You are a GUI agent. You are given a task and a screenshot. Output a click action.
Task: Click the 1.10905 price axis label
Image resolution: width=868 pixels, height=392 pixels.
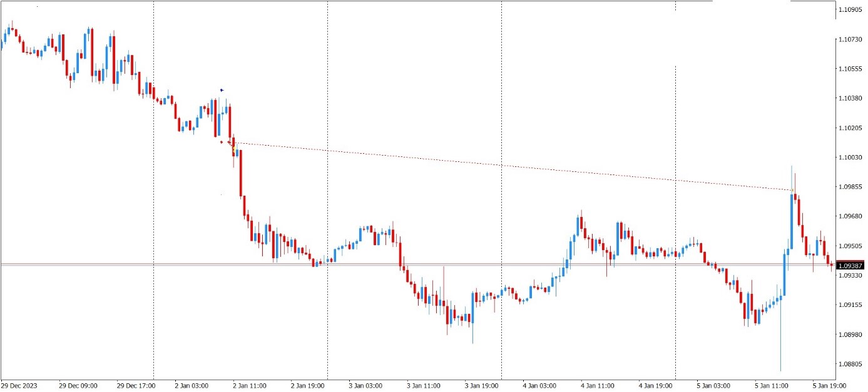[x=850, y=9]
